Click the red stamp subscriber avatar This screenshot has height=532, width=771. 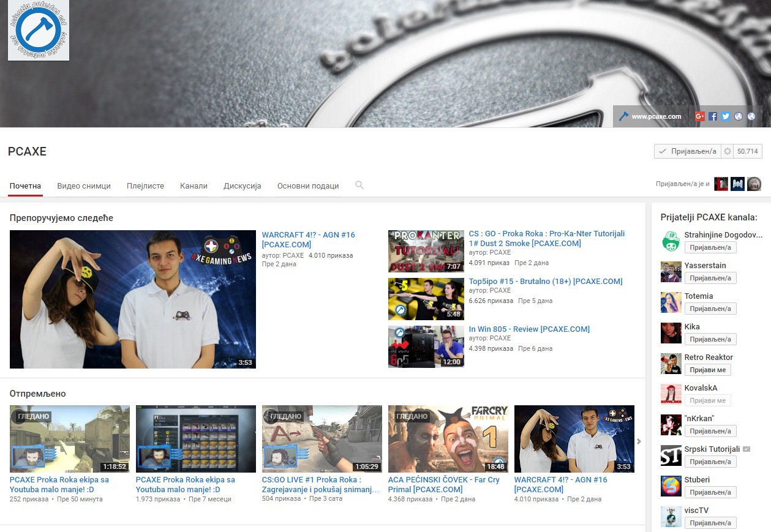721,184
